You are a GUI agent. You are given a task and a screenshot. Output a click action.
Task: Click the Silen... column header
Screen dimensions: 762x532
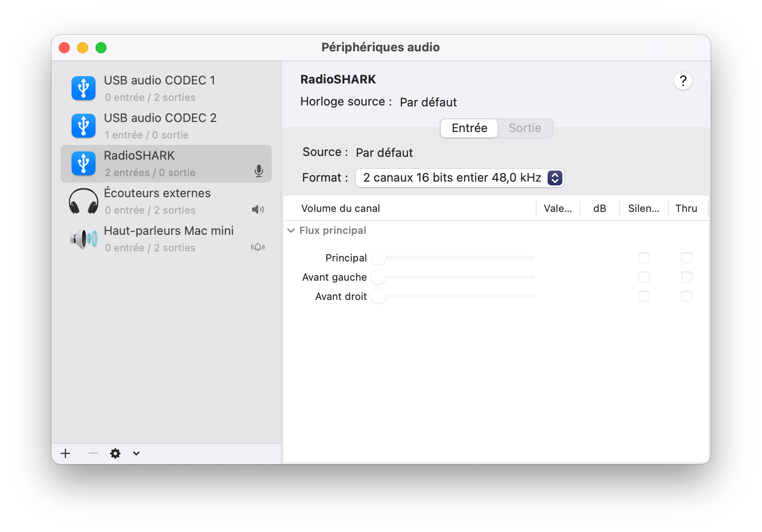coord(644,208)
